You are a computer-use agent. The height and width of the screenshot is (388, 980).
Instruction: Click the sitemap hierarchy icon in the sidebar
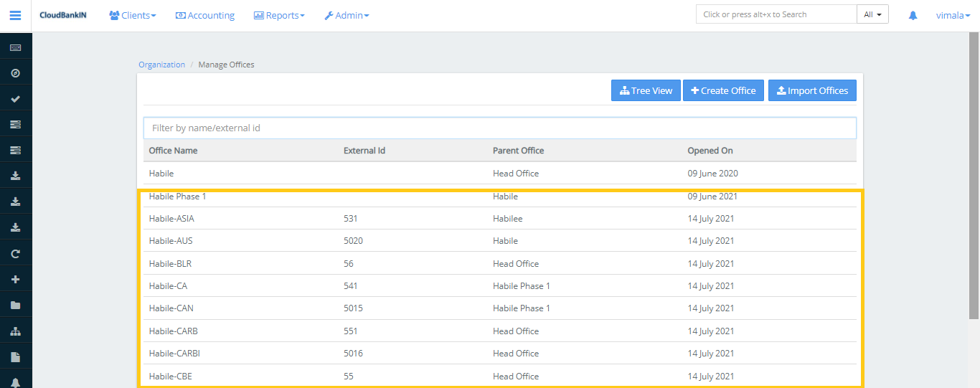15,331
